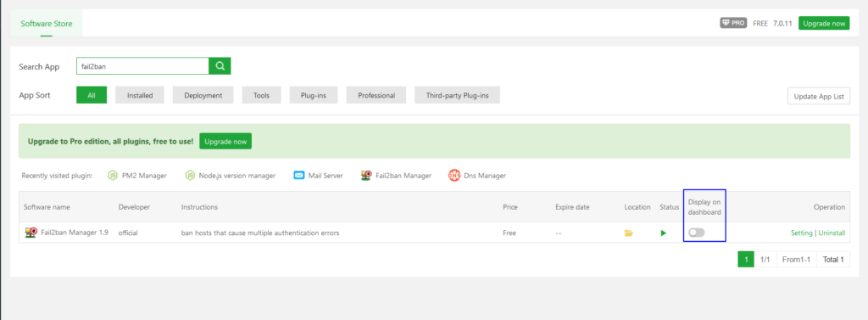868x320 pixels.
Task: Click the green play status icon
Action: (663, 233)
